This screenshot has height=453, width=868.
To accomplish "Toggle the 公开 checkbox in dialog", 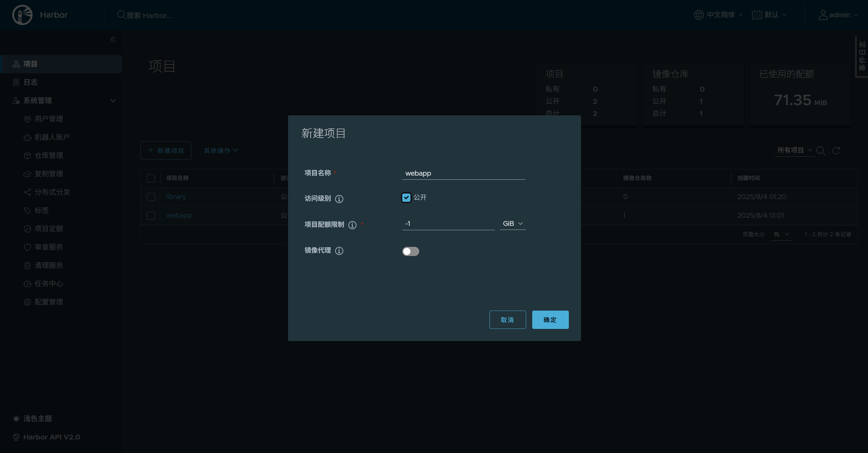I will (406, 198).
